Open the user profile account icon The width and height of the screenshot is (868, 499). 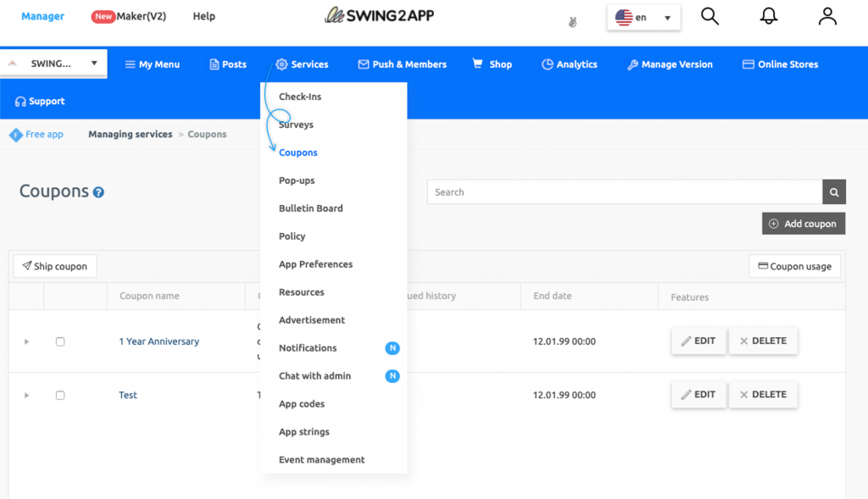pyautogui.click(x=826, y=15)
